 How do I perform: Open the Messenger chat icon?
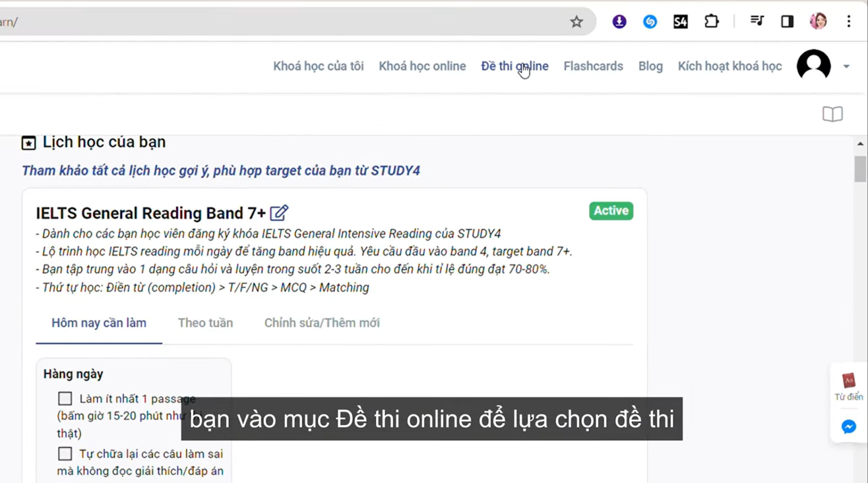click(848, 427)
